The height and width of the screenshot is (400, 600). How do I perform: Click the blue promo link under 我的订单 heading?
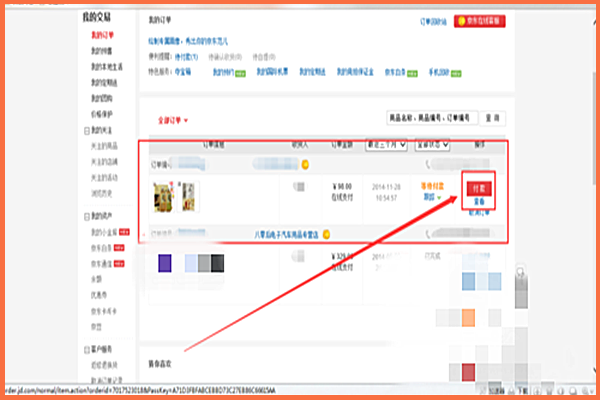(188, 41)
